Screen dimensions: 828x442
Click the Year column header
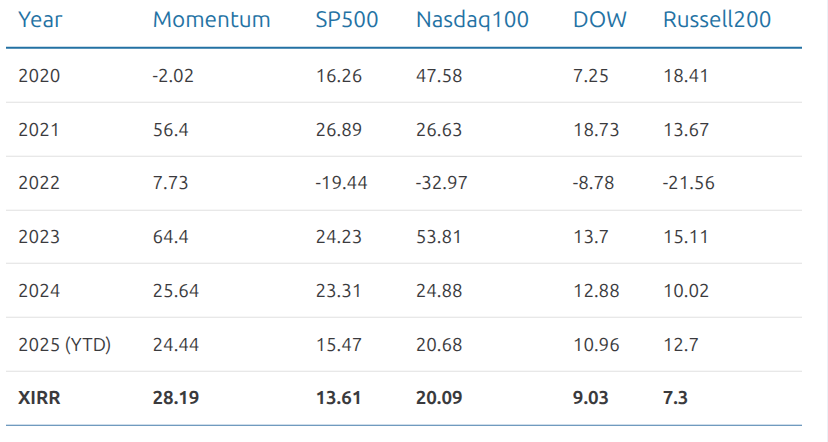click(x=40, y=20)
